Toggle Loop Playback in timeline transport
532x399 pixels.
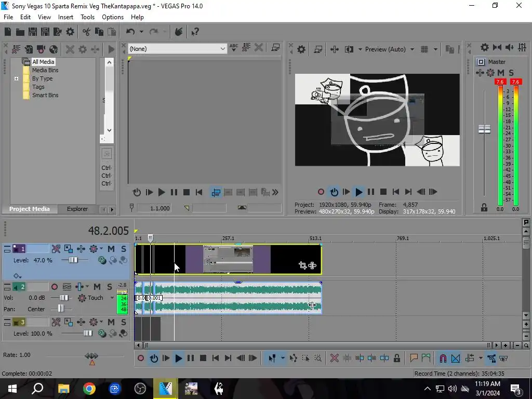[x=154, y=358]
